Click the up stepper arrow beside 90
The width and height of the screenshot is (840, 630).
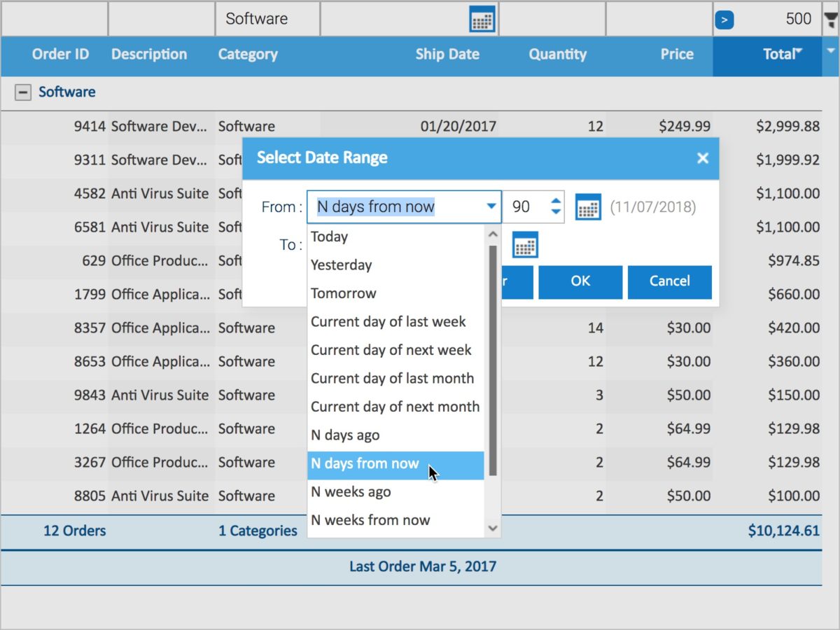click(x=555, y=199)
